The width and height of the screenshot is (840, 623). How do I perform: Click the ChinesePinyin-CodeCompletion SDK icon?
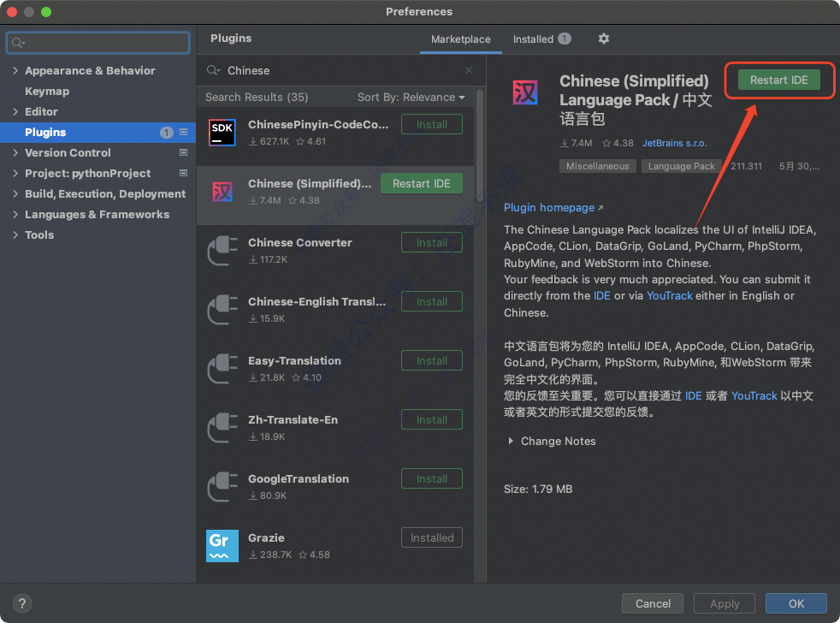point(222,133)
